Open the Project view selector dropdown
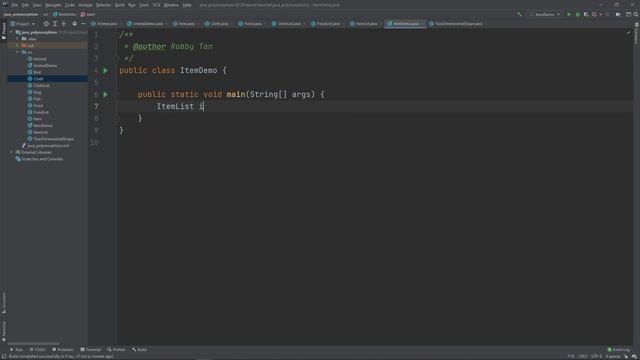The image size is (640, 360). click(x=23, y=24)
